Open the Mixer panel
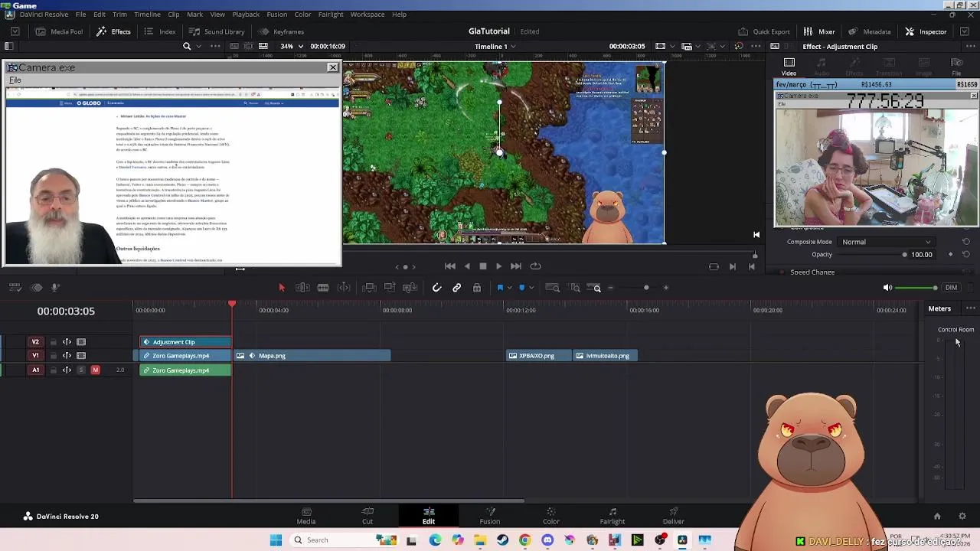Viewport: 980px width, 551px height. pyautogui.click(x=819, y=31)
